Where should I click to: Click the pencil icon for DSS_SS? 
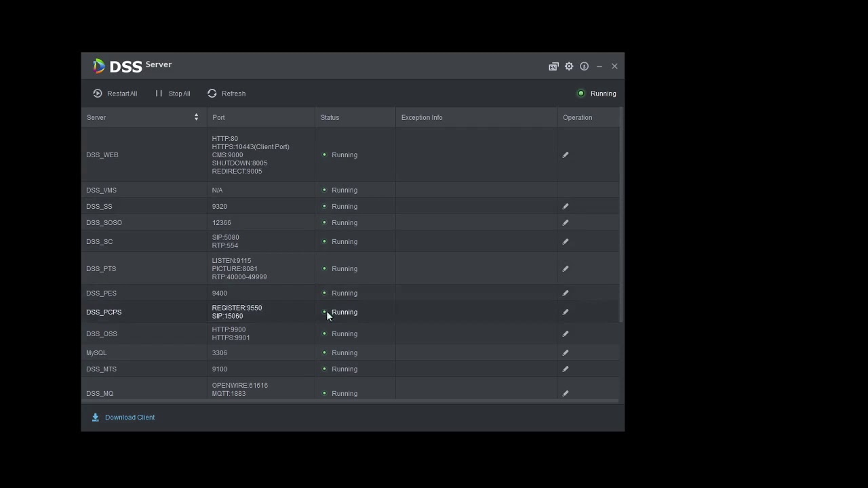pyautogui.click(x=566, y=207)
